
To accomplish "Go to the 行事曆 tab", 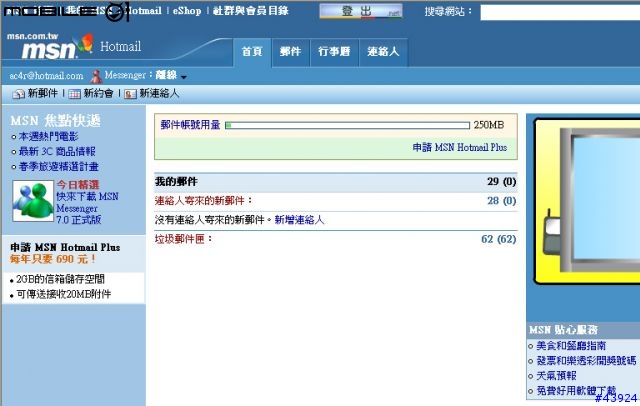I will click(x=334, y=52).
